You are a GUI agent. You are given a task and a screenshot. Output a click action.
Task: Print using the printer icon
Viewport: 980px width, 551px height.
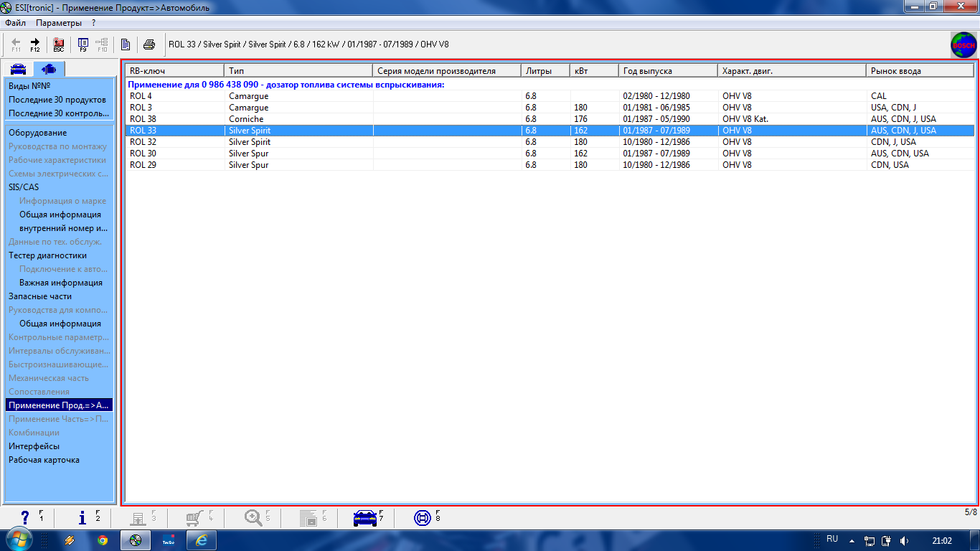tap(149, 44)
